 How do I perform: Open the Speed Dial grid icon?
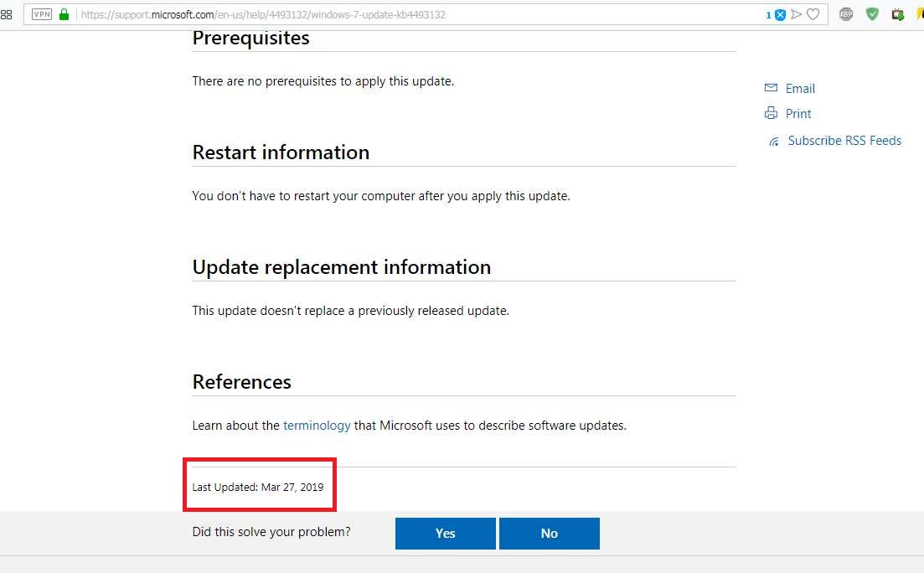(6, 14)
